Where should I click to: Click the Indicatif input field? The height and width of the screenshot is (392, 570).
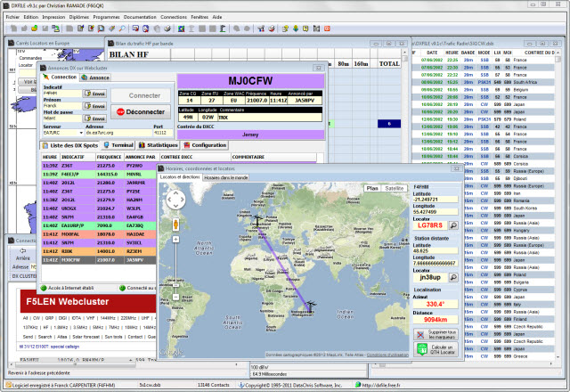[x=61, y=94]
